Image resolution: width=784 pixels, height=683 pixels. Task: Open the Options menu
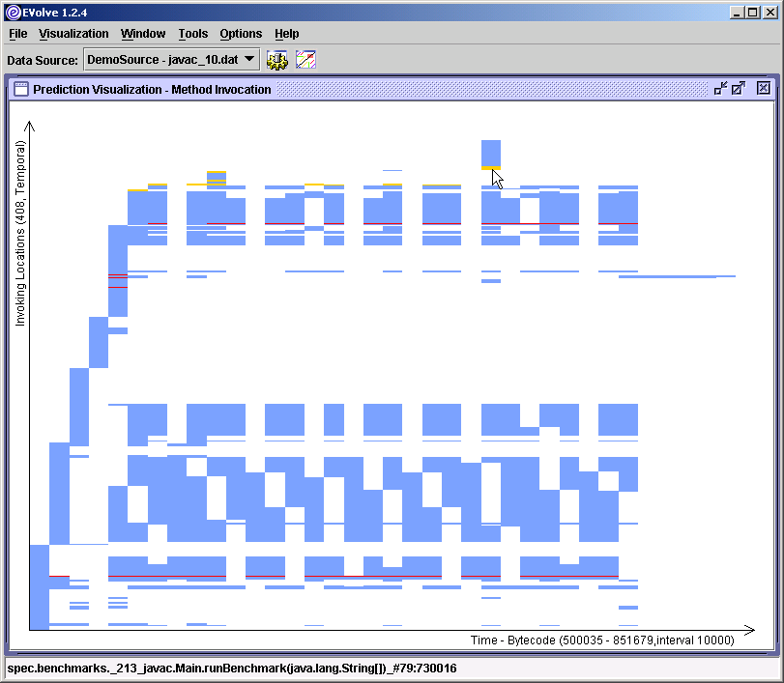241,34
